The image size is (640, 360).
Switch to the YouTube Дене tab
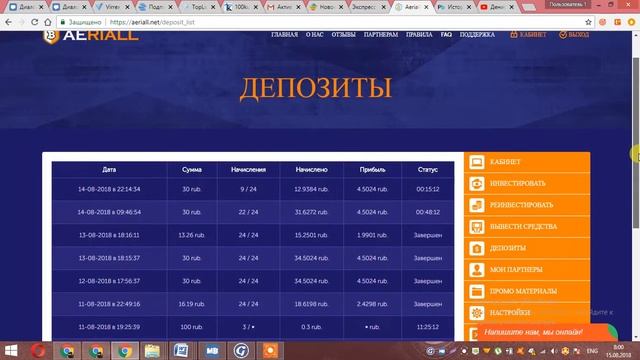[497, 7]
